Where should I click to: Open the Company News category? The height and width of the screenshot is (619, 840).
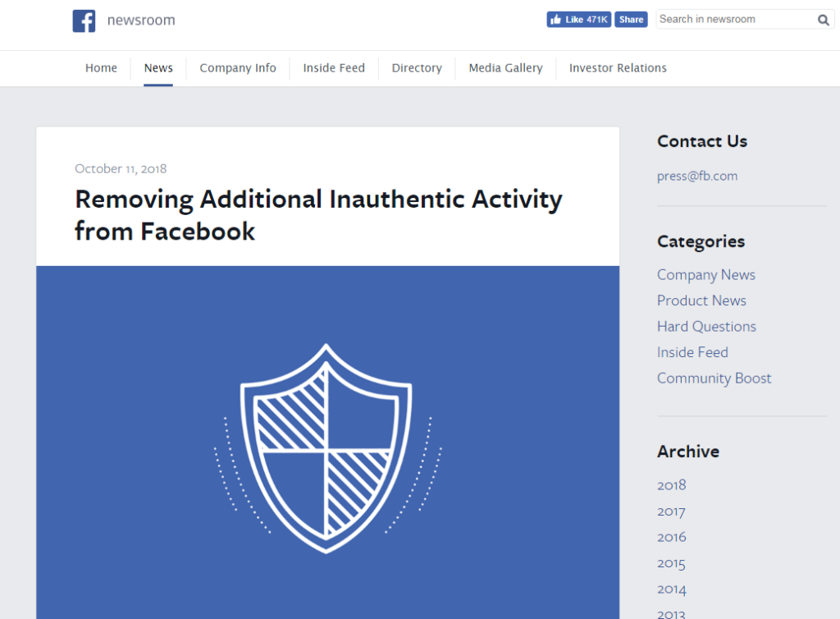tap(706, 275)
